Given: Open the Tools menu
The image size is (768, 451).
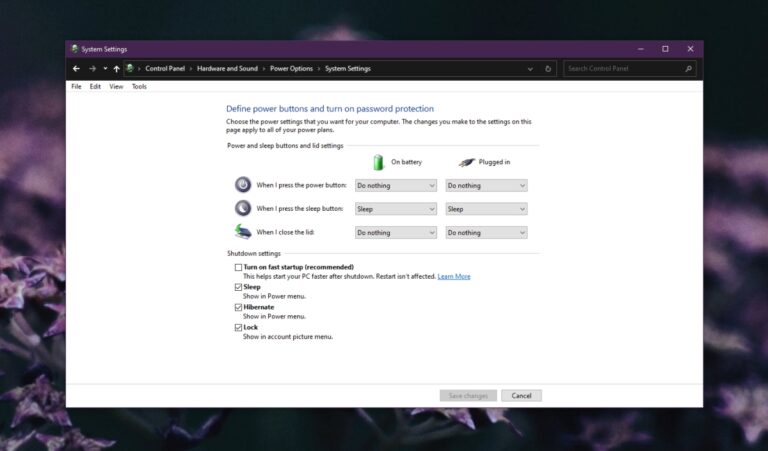Looking at the screenshot, I should pyautogui.click(x=139, y=87).
